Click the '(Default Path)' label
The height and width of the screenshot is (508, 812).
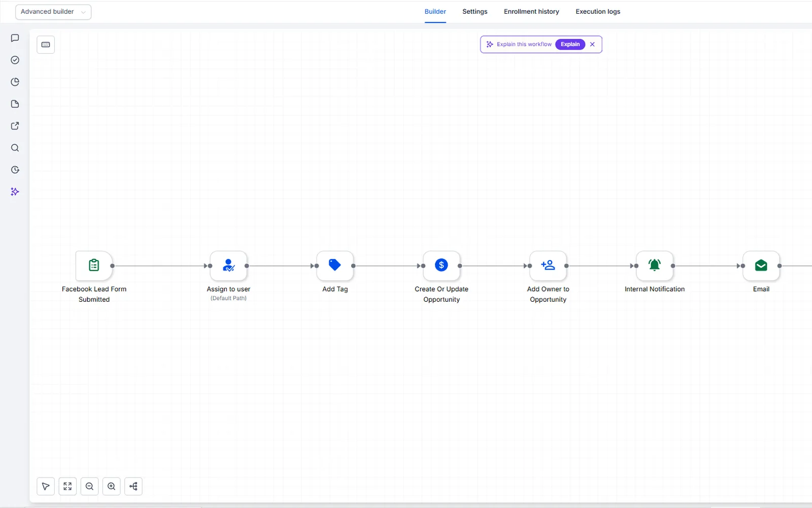click(x=228, y=298)
